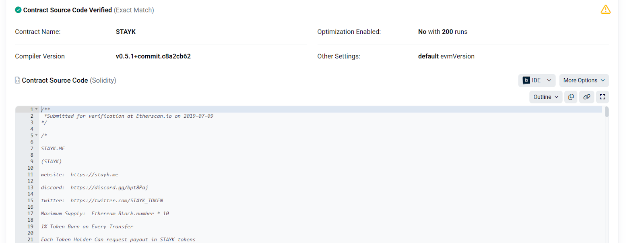Copy the contract source code to clipboard
Viewport: 644px width, 243px height.
pos(571,97)
